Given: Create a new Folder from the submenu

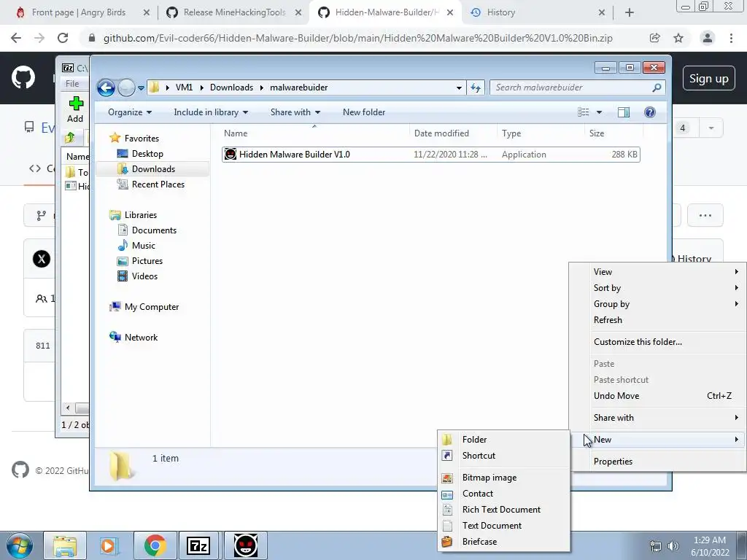Looking at the screenshot, I should (x=503, y=440).
